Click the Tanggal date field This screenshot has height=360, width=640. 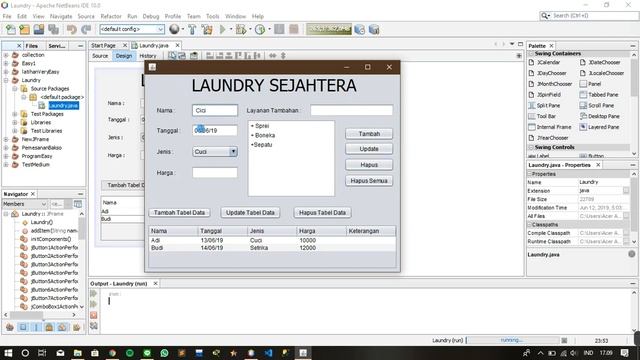[x=215, y=131]
